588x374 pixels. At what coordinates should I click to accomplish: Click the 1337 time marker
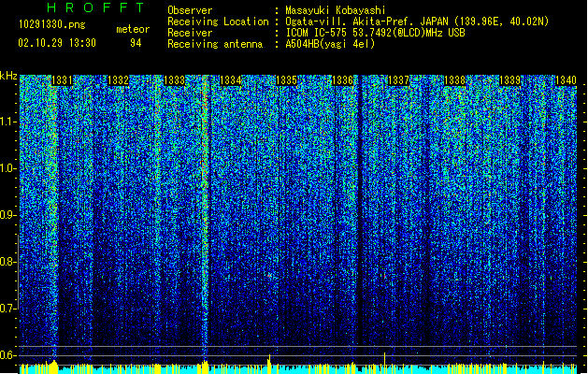398,80
